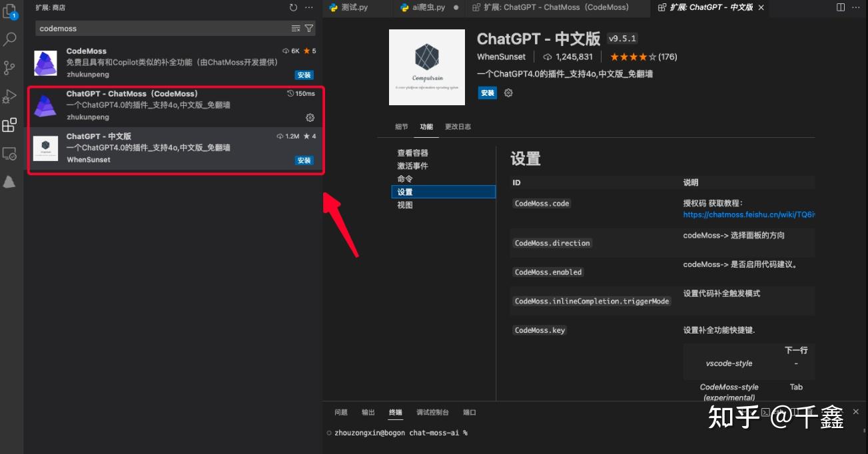Refresh the extensions marketplace results
The image size is (868, 454).
click(293, 7)
